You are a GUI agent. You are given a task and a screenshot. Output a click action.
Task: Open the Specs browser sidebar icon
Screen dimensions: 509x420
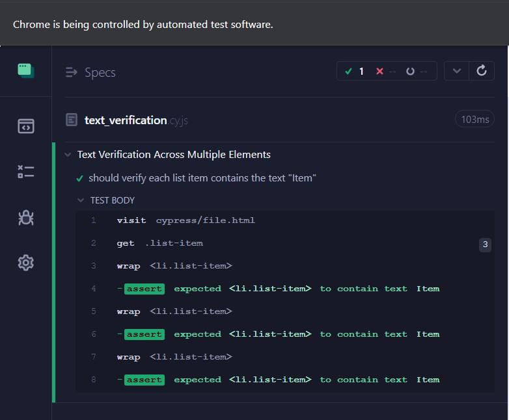[x=26, y=126]
